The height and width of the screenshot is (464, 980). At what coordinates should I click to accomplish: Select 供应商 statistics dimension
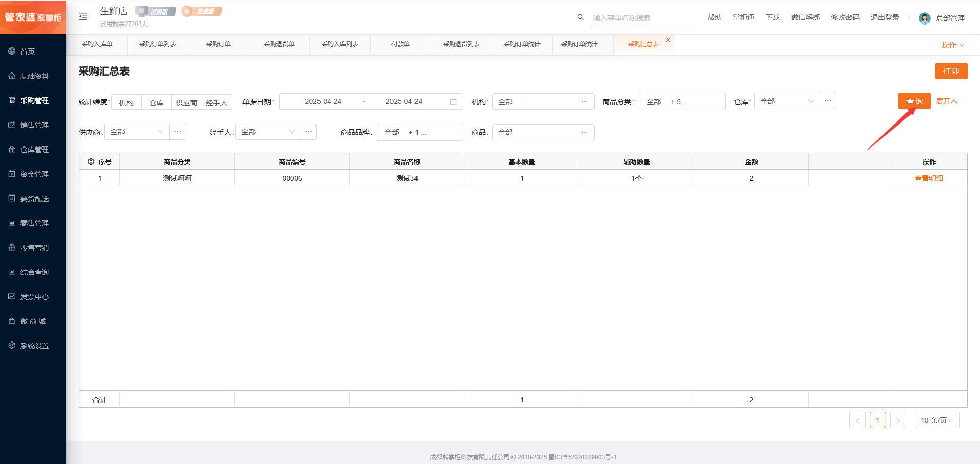click(x=187, y=102)
